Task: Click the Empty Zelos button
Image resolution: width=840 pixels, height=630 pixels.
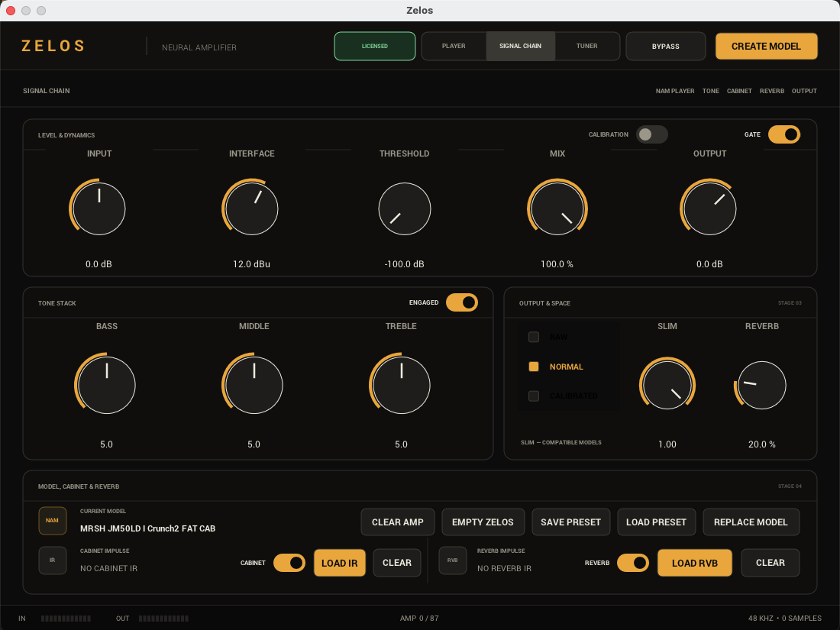Action: coord(483,522)
